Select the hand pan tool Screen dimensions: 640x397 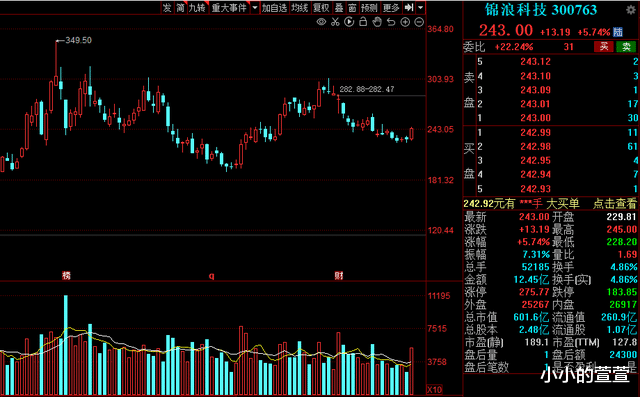(377, 22)
